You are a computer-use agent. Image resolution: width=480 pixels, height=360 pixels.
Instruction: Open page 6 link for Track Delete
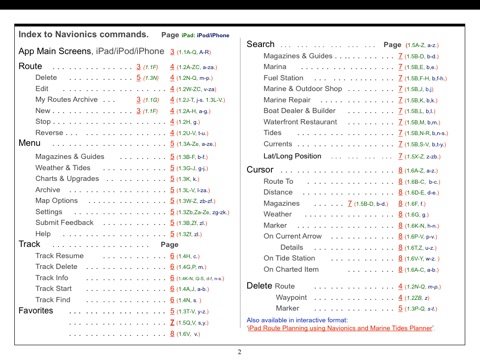[x=172, y=267]
